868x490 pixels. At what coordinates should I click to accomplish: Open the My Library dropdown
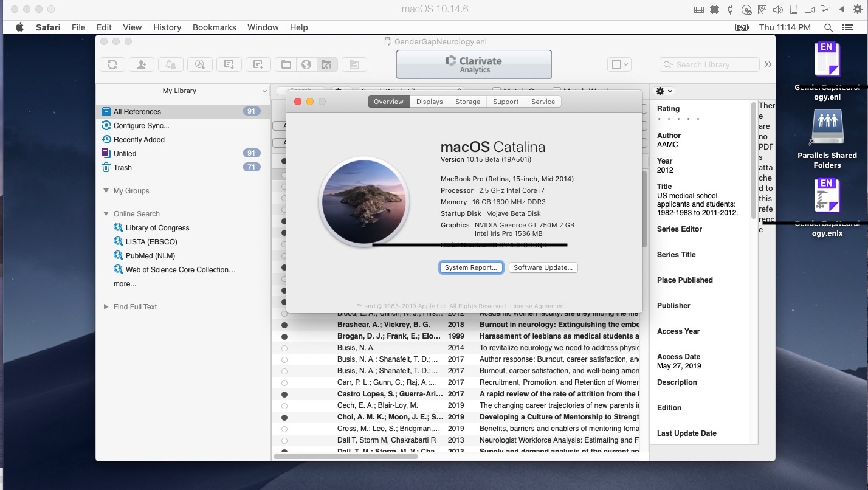point(182,91)
